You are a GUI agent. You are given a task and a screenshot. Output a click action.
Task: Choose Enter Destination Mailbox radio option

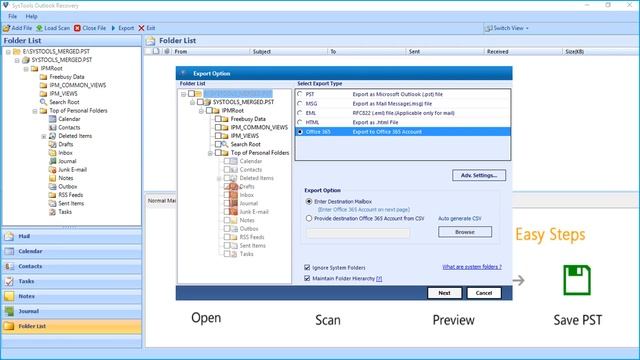coord(309,202)
